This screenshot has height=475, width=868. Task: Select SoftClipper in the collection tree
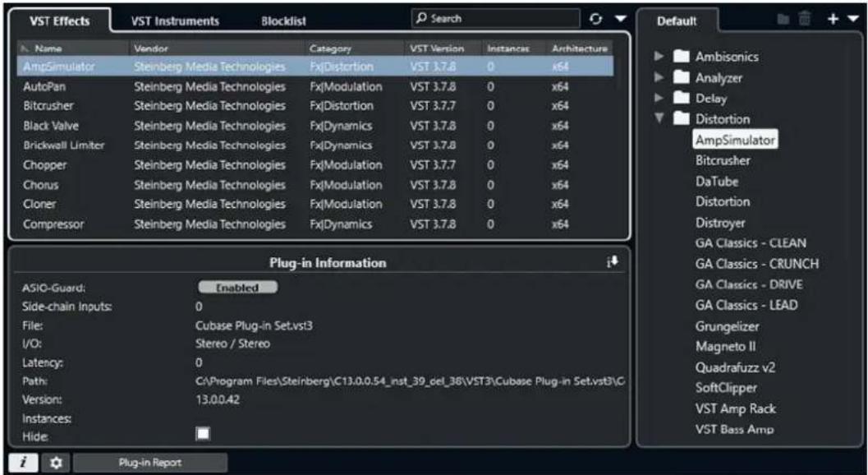click(x=726, y=389)
